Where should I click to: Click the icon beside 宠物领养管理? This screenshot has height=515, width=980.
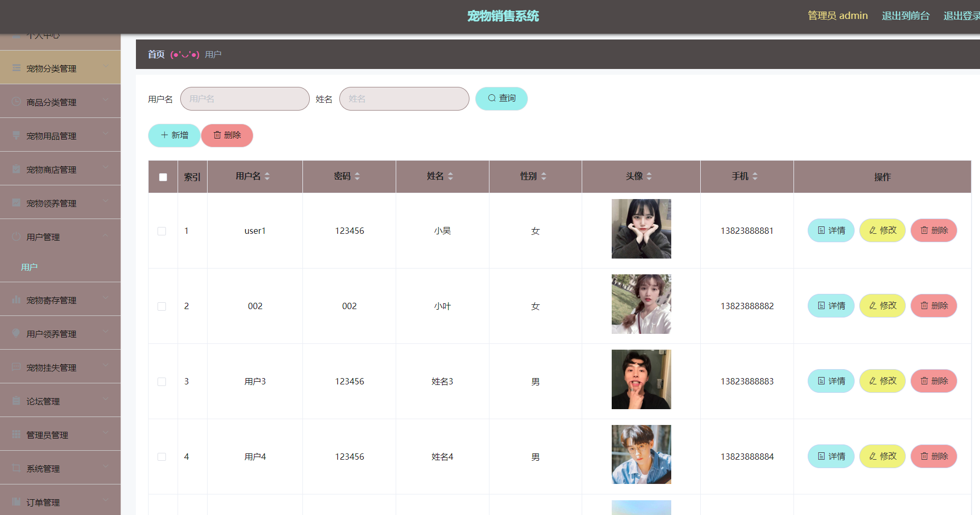pos(16,203)
